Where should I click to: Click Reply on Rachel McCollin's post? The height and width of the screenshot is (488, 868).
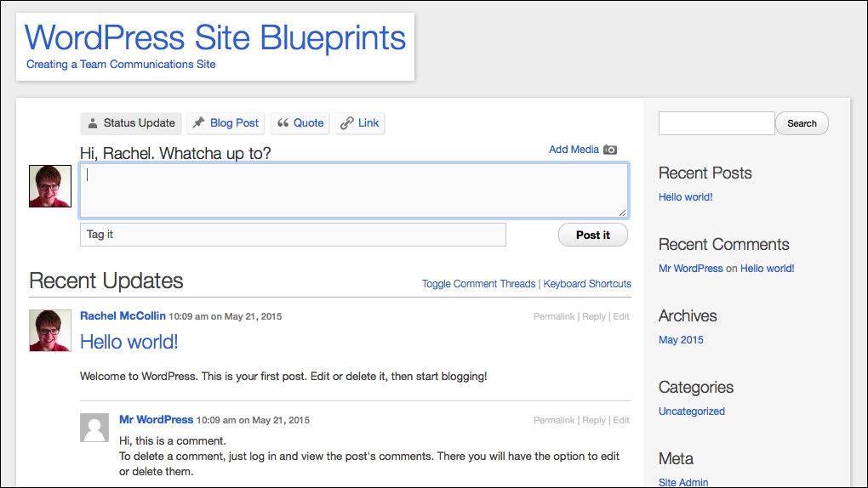594,316
